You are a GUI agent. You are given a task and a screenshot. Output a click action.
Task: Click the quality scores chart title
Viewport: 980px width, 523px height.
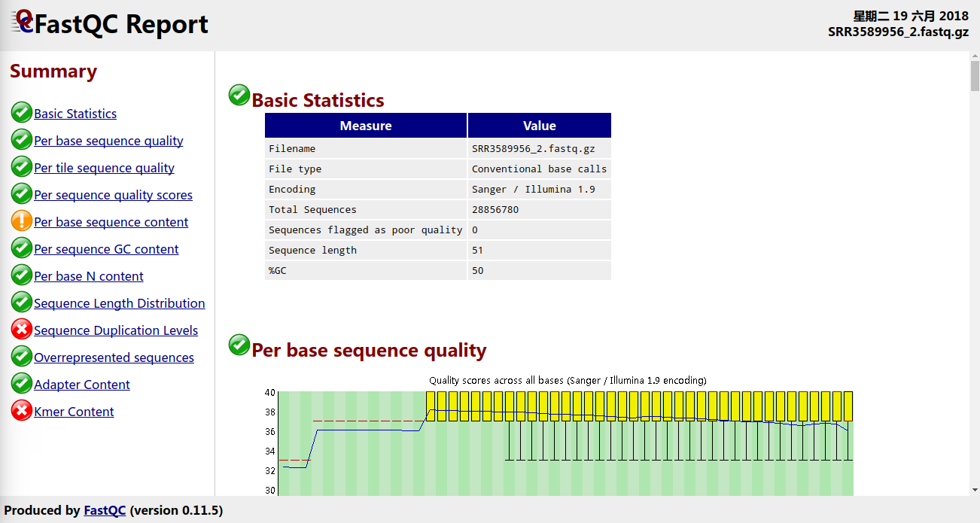coord(568,380)
